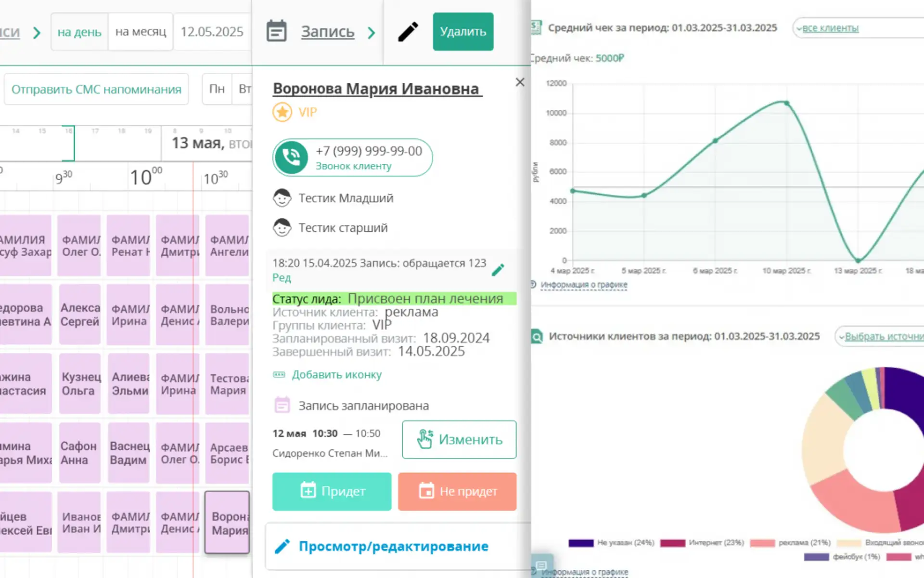
Task: Open the Арсаев Борис appointment card
Action: click(227, 453)
